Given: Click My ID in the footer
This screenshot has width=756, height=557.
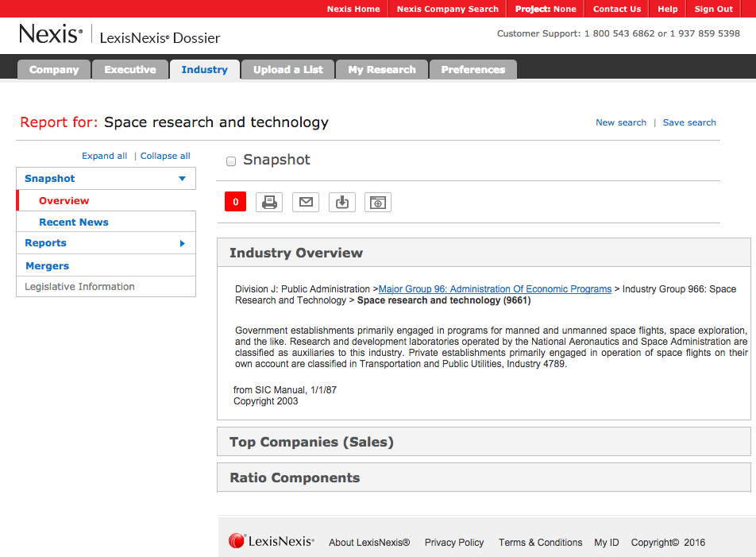Looking at the screenshot, I should point(607,543).
